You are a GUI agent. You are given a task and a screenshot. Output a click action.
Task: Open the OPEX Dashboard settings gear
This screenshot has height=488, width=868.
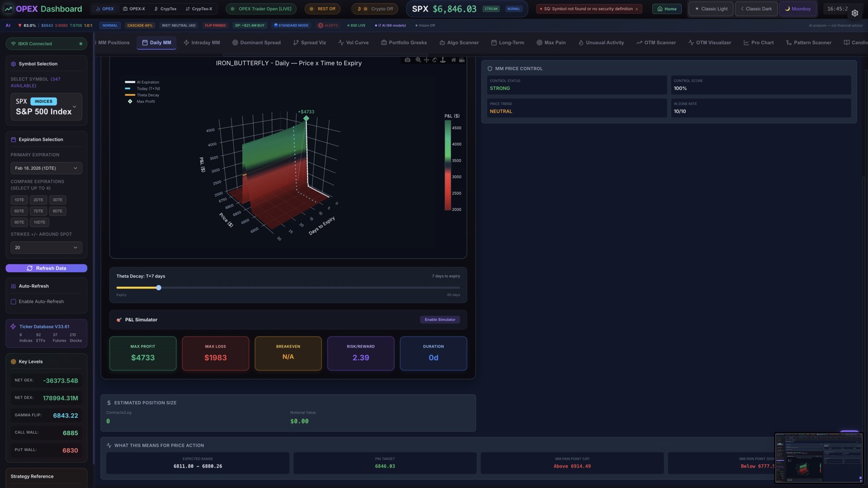click(855, 13)
